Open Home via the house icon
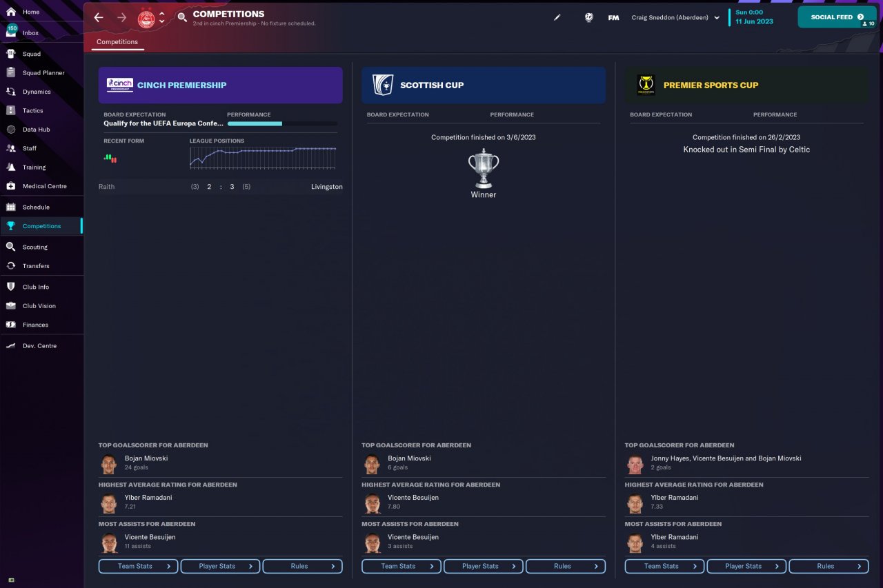This screenshot has height=588, width=883. pos(11,12)
